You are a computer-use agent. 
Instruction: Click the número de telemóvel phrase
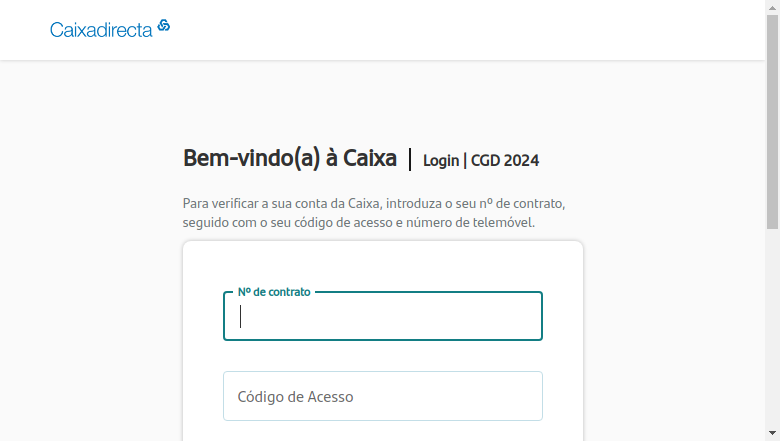tap(469, 222)
